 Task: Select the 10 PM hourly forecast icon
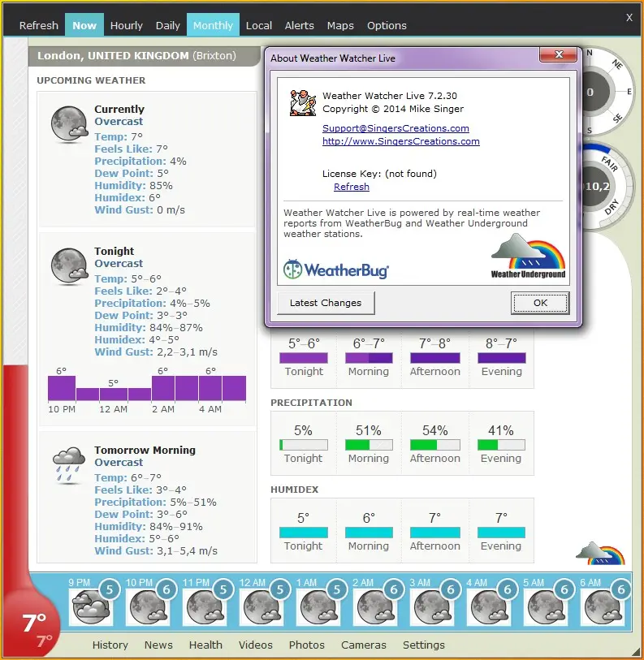pyautogui.click(x=148, y=607)
